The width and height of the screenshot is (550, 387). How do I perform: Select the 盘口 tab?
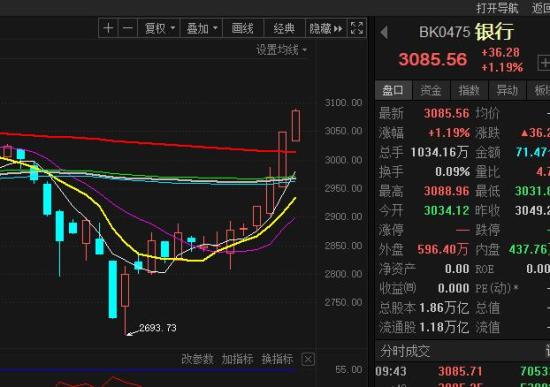[x=393, y=90]
